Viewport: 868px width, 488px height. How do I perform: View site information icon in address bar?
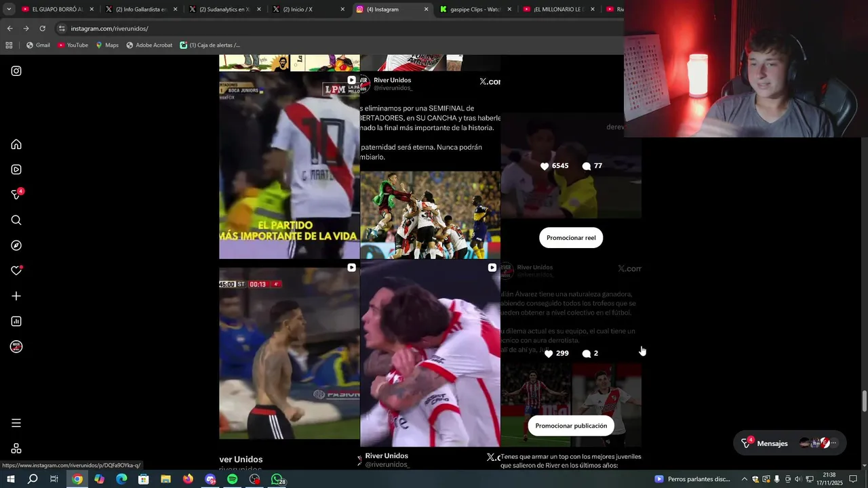pyautogui.click(x=62, y=28)
